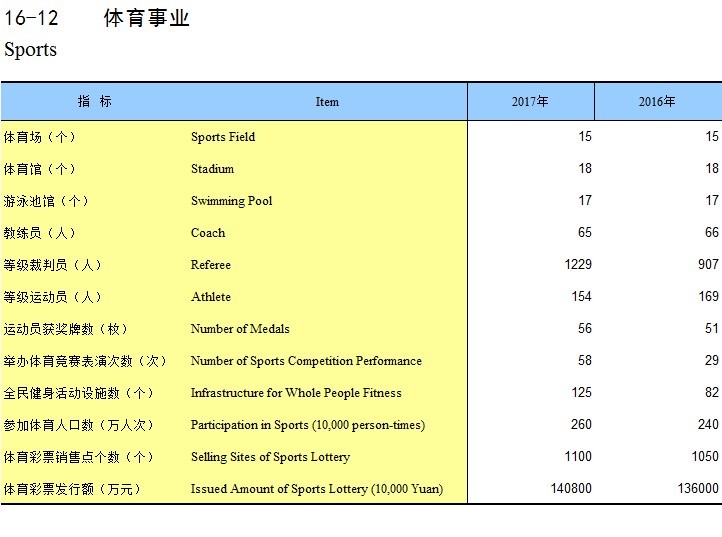Click the 体育事业 table title
The height and width of the screenshot is (537, 722).
coord(146,19)
